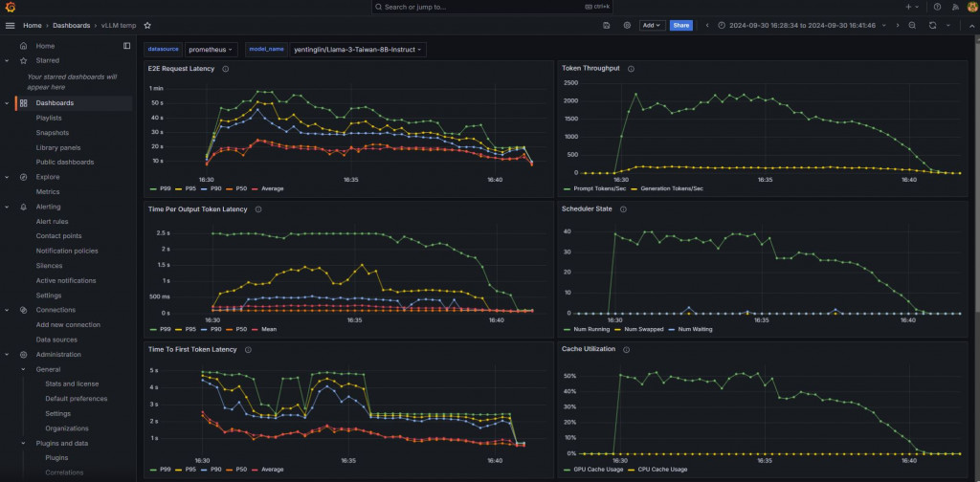Open the refresh interval dropdown arrow

click(x=948, y=26)
